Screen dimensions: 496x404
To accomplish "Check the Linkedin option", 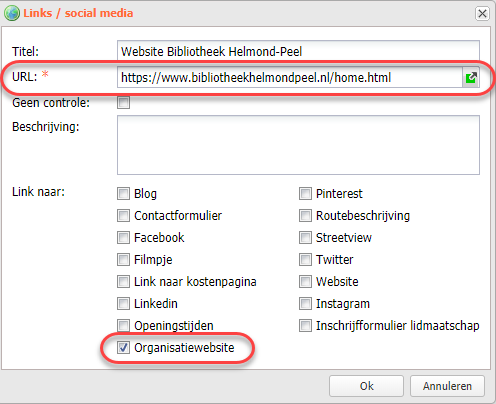I will coord(123,304).
